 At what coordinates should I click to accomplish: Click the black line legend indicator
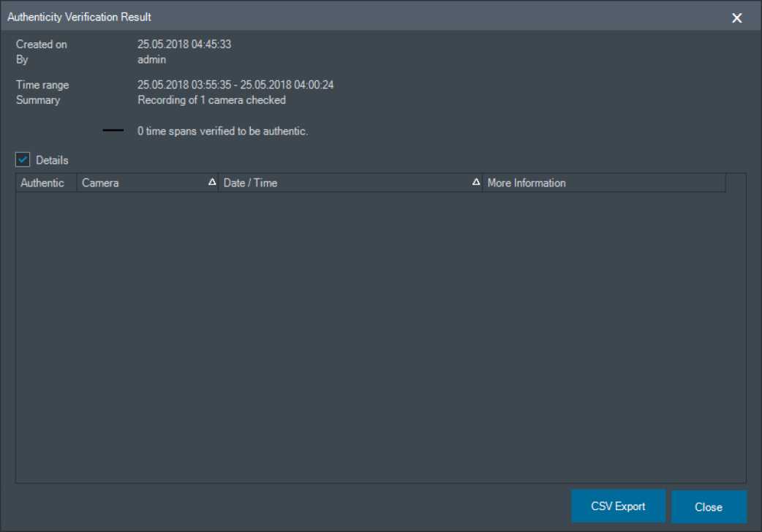(113, 132)
